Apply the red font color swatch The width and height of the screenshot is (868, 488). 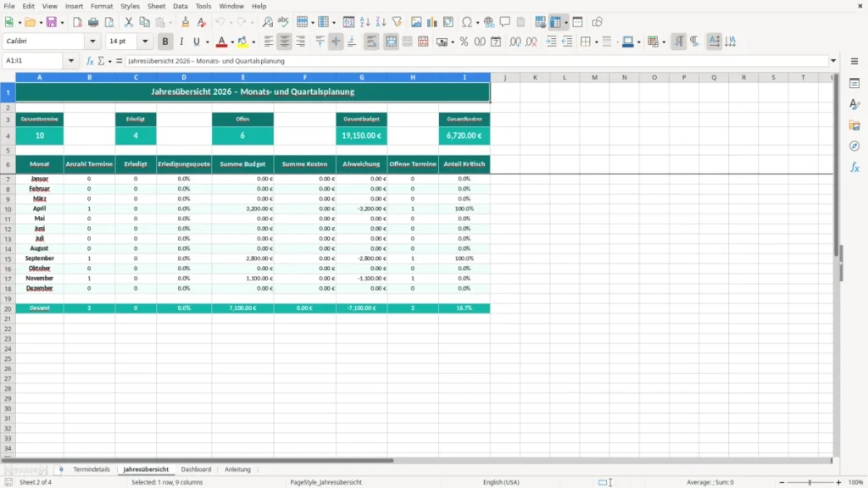pyautogui.click(x=221, y=42)
